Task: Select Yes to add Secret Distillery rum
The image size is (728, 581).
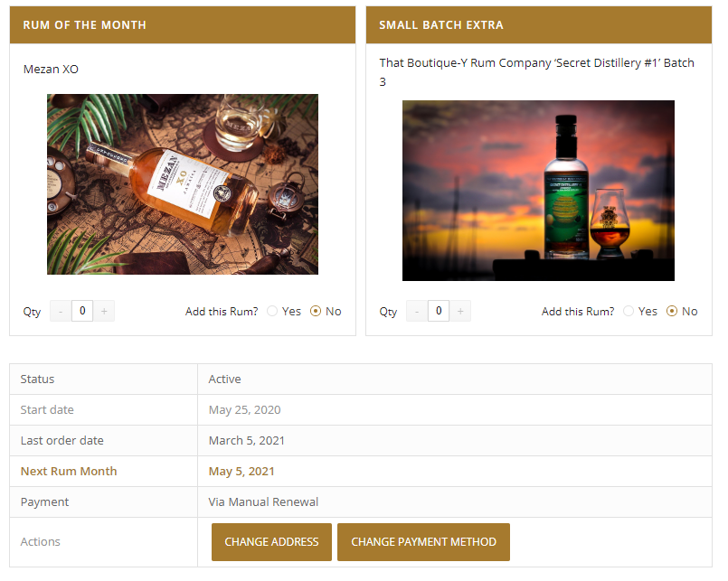Action: tap(629, 312)
